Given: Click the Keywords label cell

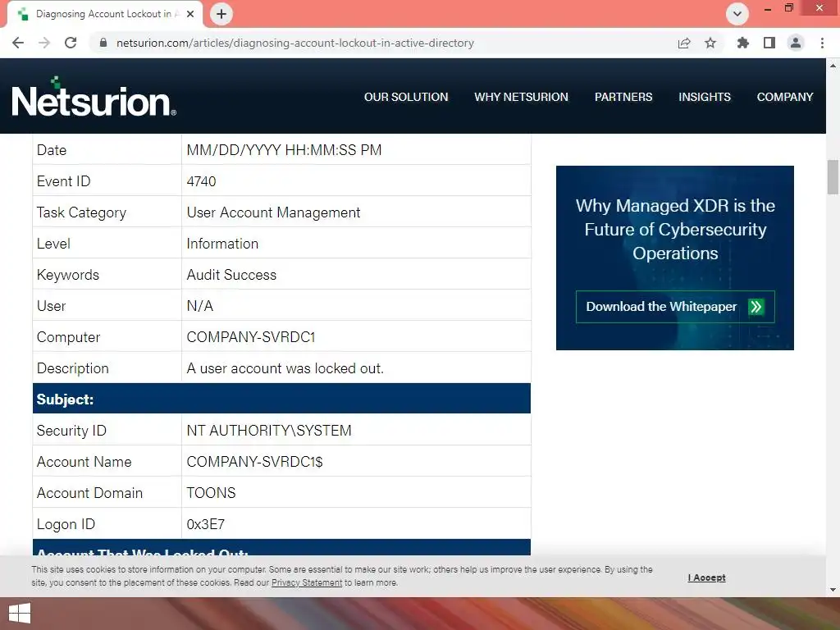Looking at the screenshot, I should (x=107, y=275).
